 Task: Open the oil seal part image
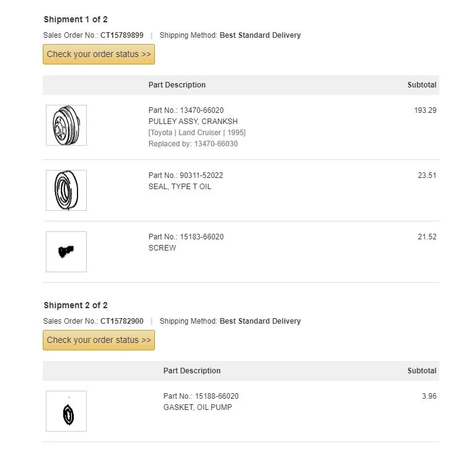click(66, 190)
